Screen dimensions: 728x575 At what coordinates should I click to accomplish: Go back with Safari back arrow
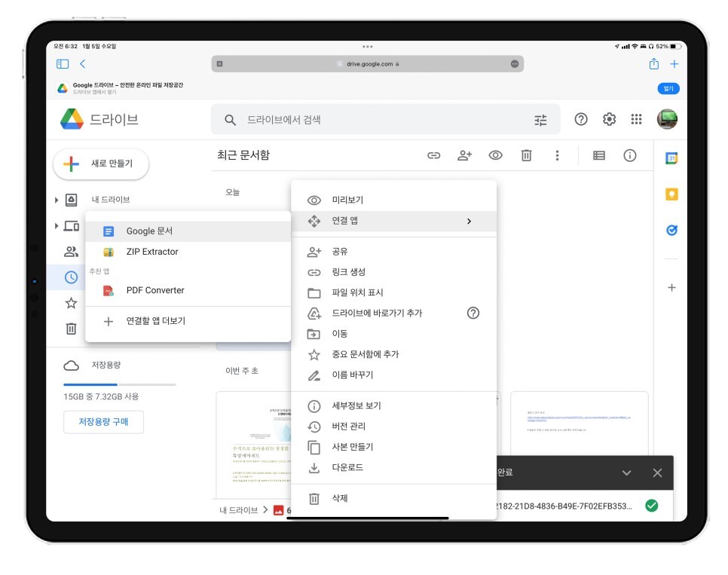[83, 64]
